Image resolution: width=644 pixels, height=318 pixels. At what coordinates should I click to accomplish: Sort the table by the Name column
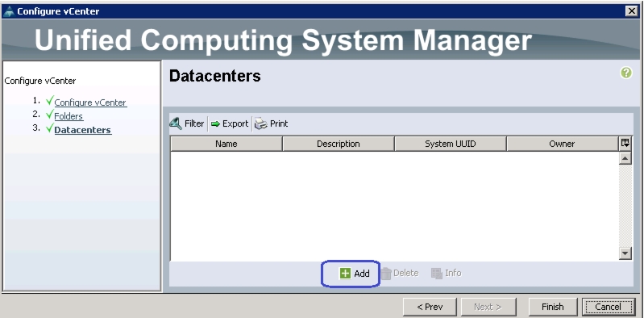[226, 144]
